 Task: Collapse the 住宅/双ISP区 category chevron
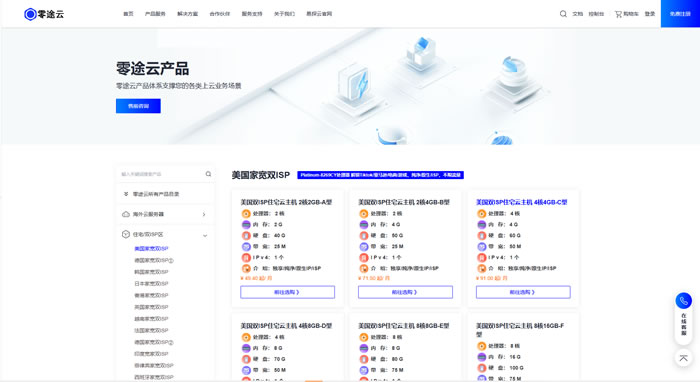pos(205,235)
